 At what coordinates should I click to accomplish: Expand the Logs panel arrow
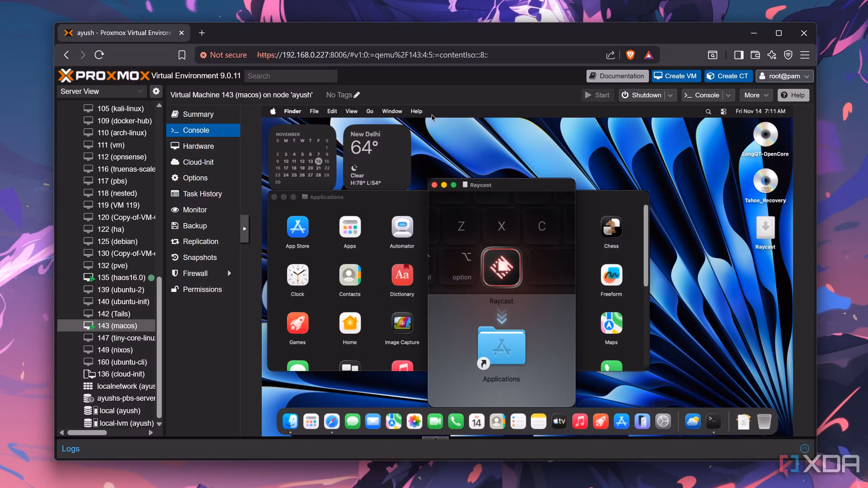(804, 448)
